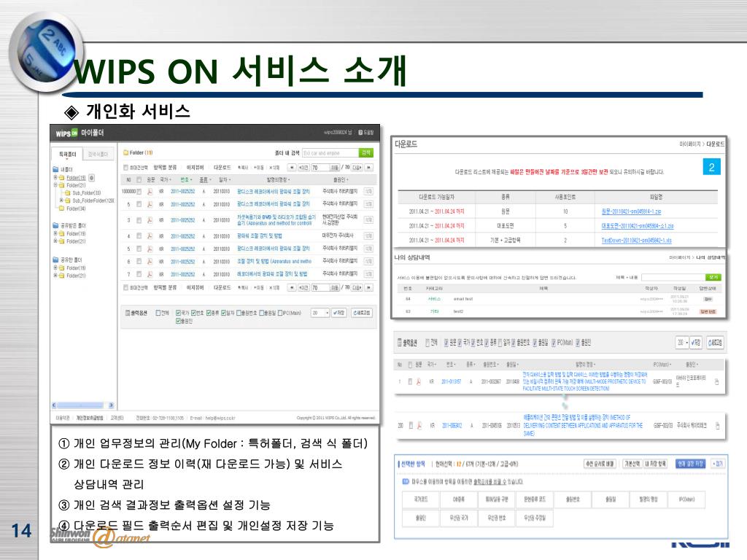Screen dimensions: 747x560
Task: Click 국가코드 field tile in order editor
Action: (421, 499)
